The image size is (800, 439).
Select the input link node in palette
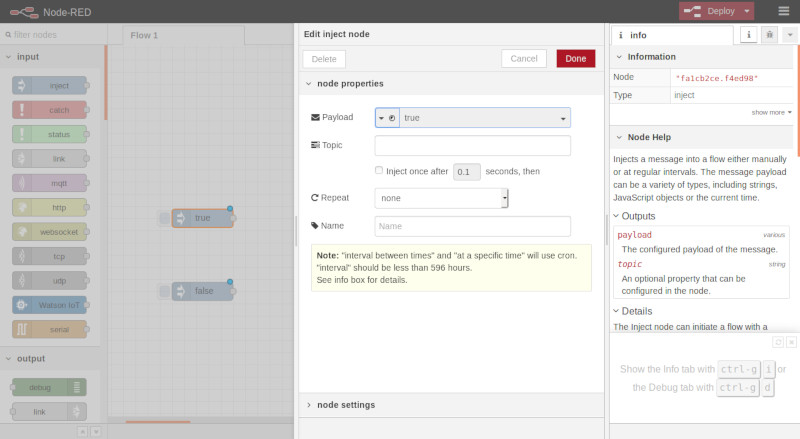point(49,159)
